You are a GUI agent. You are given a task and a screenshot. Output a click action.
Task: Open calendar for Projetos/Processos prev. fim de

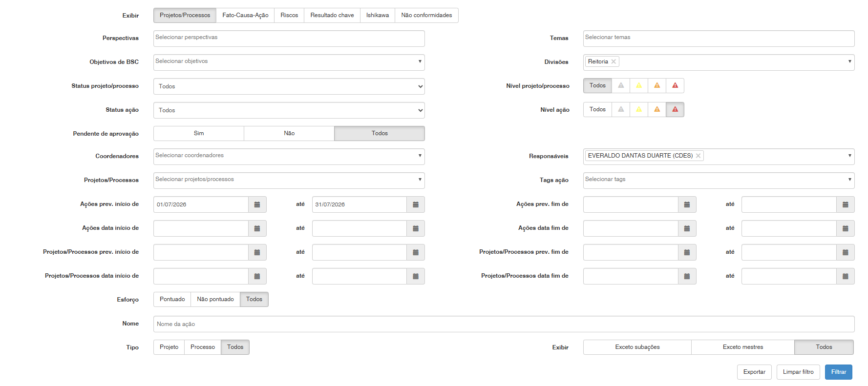click(x=687, y=252)
